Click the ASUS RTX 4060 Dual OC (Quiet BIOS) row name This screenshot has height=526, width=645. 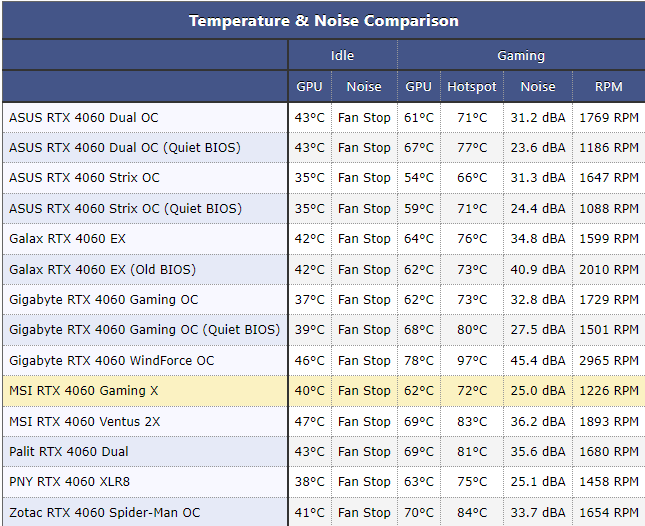(125, 148)
